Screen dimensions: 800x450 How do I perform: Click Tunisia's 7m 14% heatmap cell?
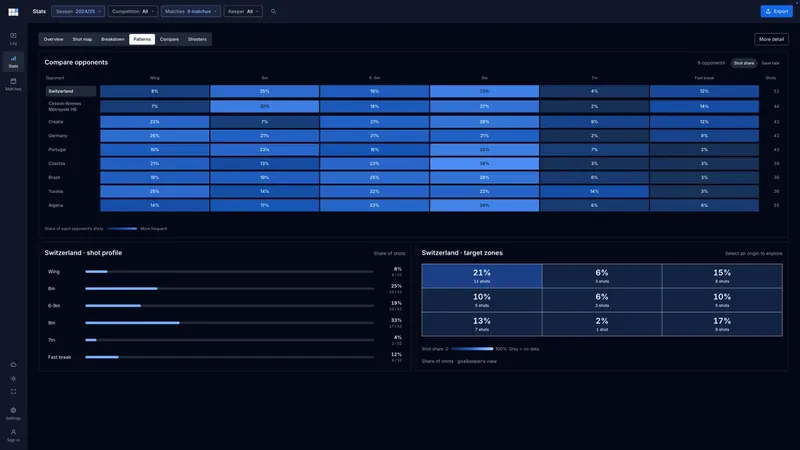pyautogui.click(x=594, y=191)
